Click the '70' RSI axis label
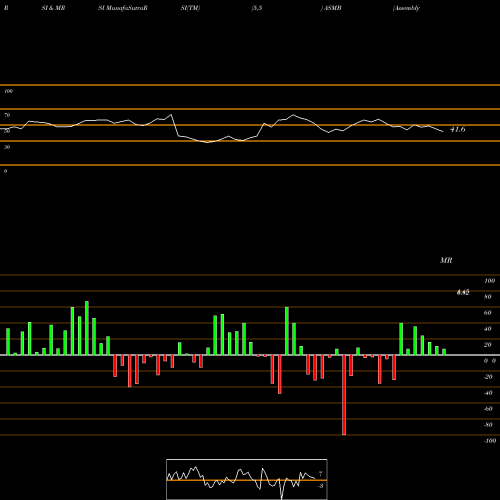Image resolution: width=500 pixels, height=500 pixels. [7, 115]
